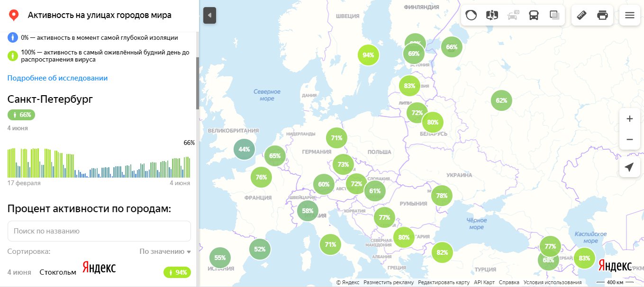Collapse the side panel arrow
Image resolution: width=644 pixels, height=287 pixels.
point(209,15)
